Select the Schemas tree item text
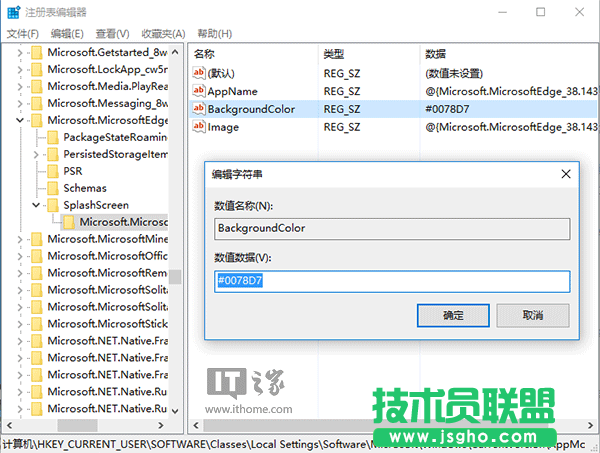This screenshot has height=453, width=600. [x=85, y=188]
